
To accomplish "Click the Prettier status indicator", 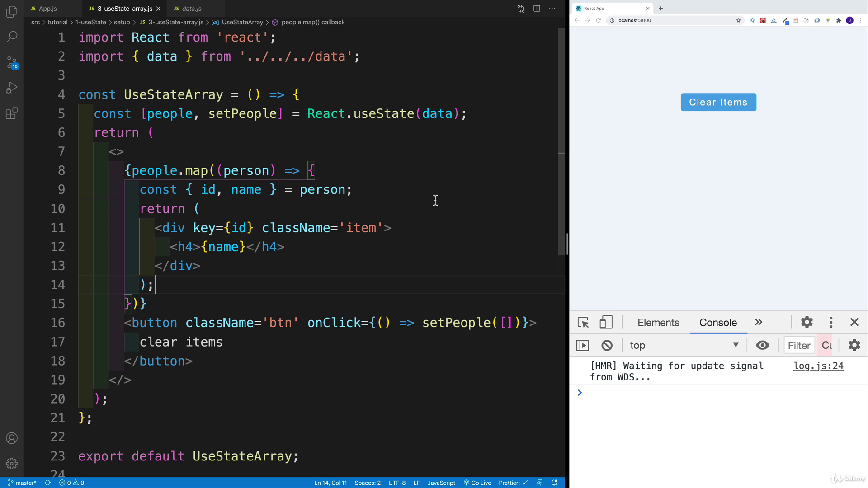I will pyautogui.click(x=513, y=483).
